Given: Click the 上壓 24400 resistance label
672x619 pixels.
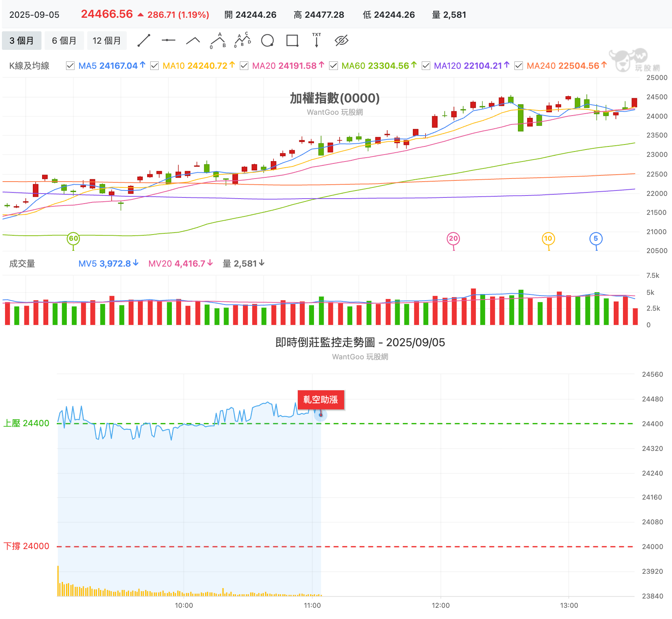Looking at the screenshot, I should point(26,423).
